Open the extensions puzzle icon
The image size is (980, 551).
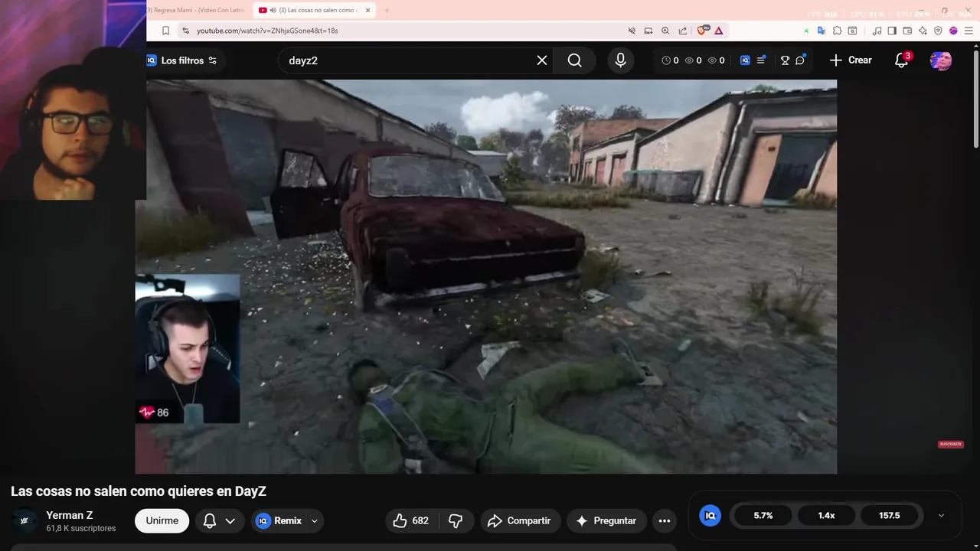click(837, 31)
